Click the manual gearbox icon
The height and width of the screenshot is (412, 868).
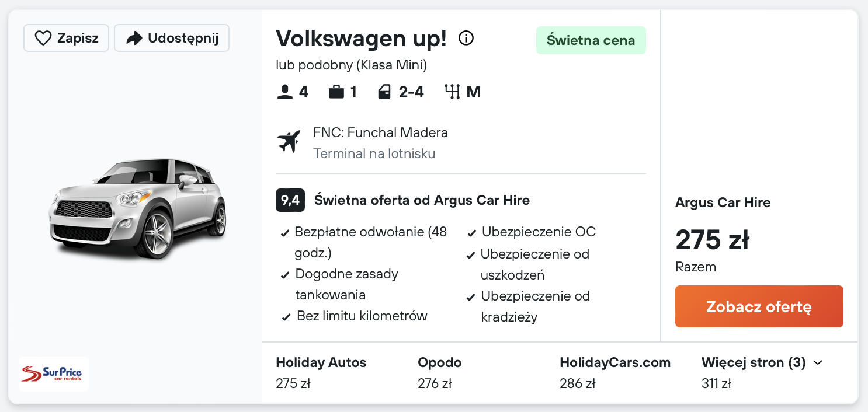pos(453,92)
